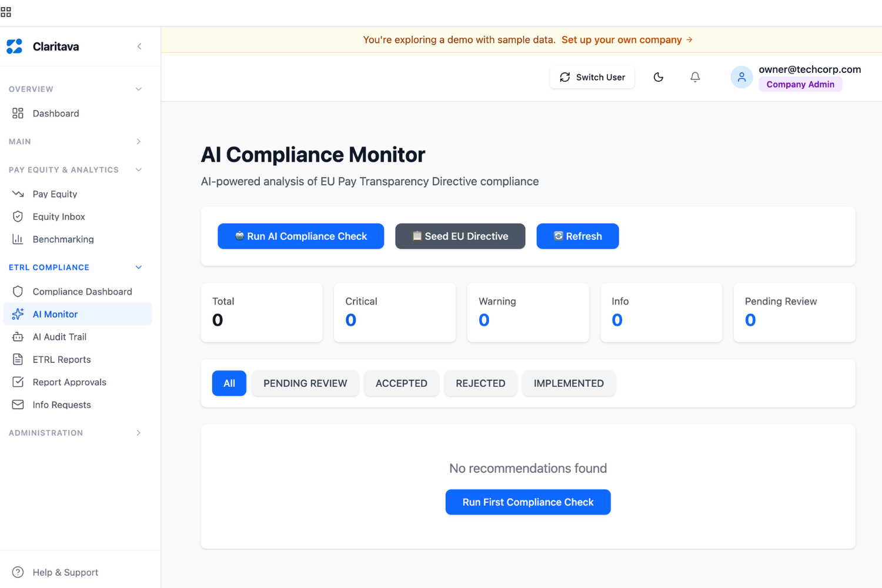The height and width of the screenshot is (588, 882).
Task: Open Benchmarking in the sidebar
Action: [x=78, y=239]
